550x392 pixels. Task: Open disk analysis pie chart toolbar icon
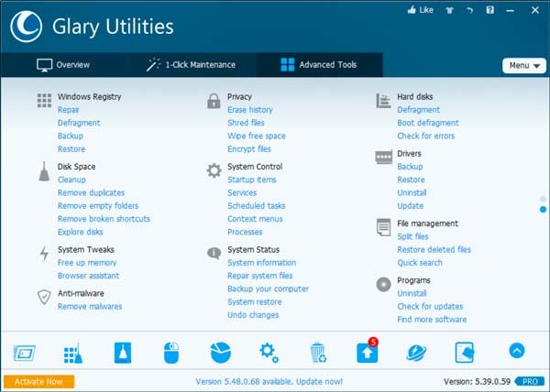(221, 353)
